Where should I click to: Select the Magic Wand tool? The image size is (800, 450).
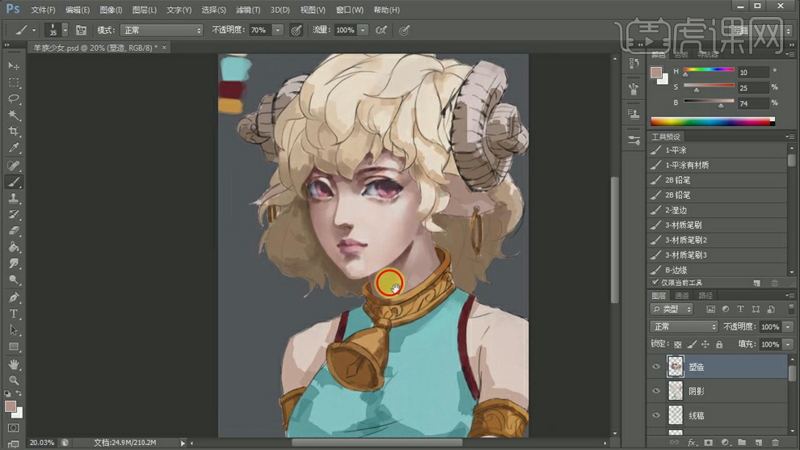click(x=14, y=115)
